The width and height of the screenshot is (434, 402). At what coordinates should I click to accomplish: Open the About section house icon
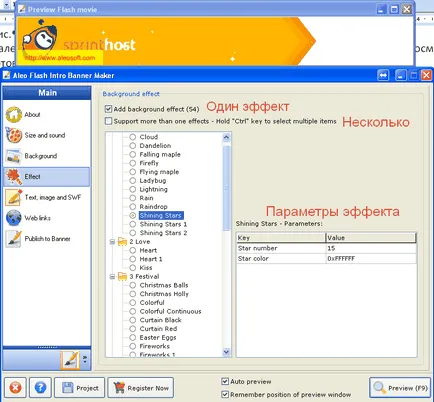click(14, 114)
